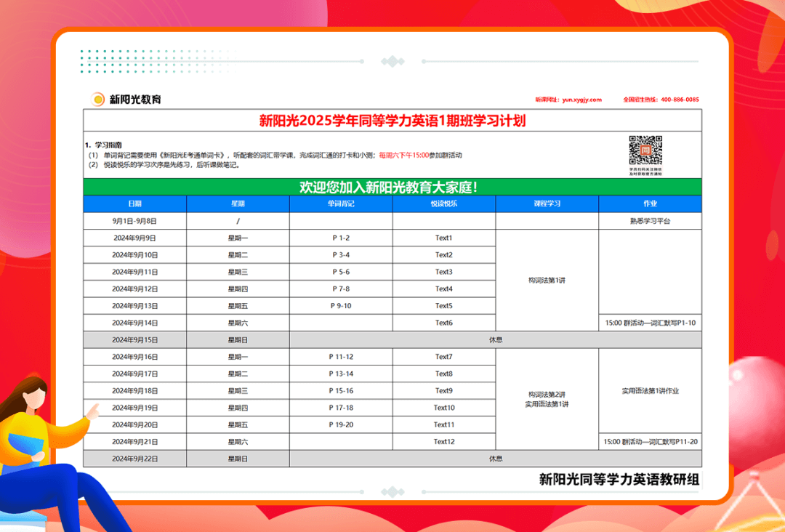
Task: Click the 新阳光教育 sun logo
Action: pyautogui.click(x=97, y=99)
